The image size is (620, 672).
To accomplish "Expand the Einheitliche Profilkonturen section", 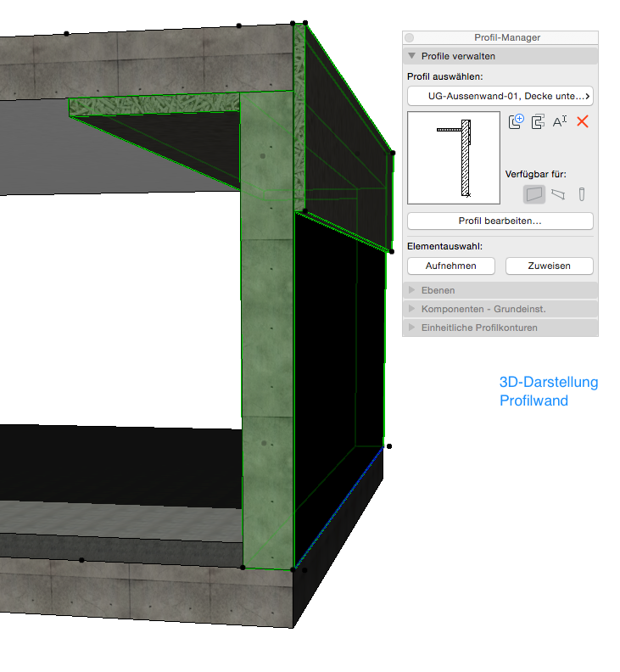I will [412, 328].
